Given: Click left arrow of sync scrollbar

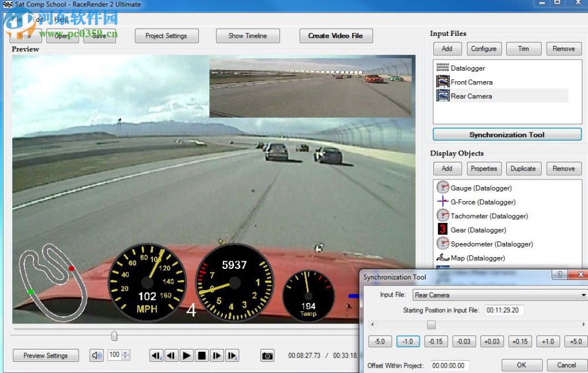Looking at the screenshot, I should coord(372,324).
